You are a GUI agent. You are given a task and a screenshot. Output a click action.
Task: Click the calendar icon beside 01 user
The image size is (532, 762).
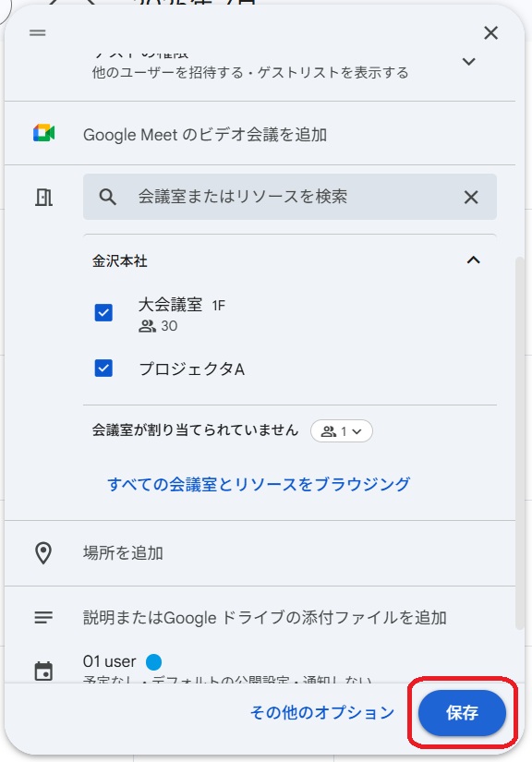coord(43,671)
